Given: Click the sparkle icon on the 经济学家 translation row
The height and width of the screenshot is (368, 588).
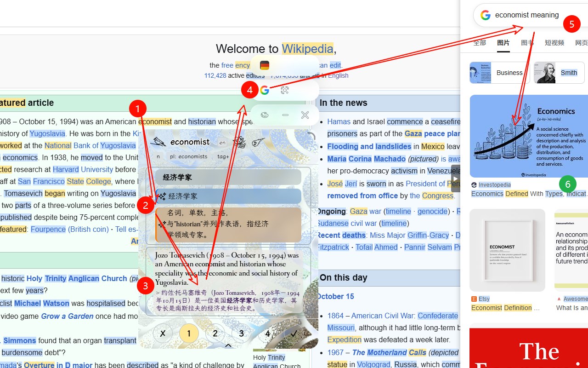Looking at the screenshot, I should 162,196.
